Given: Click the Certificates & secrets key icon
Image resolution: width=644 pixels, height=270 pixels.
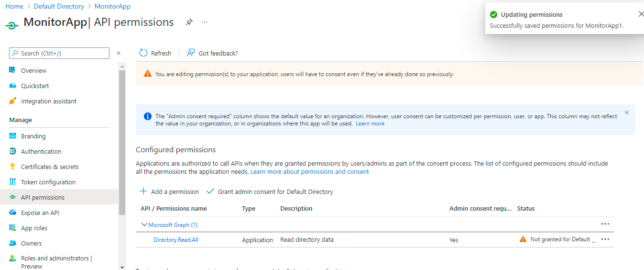Looking at the screenshot, I should 12,167.
